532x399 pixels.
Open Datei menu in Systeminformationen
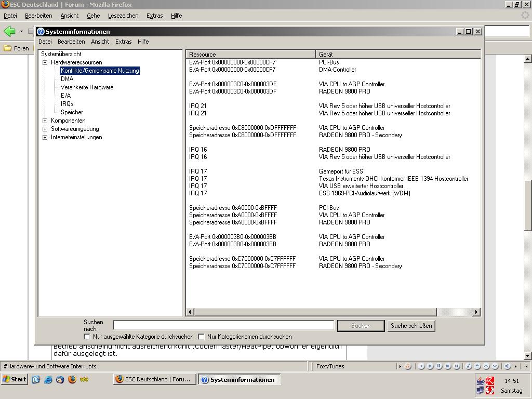coord(45,42)
